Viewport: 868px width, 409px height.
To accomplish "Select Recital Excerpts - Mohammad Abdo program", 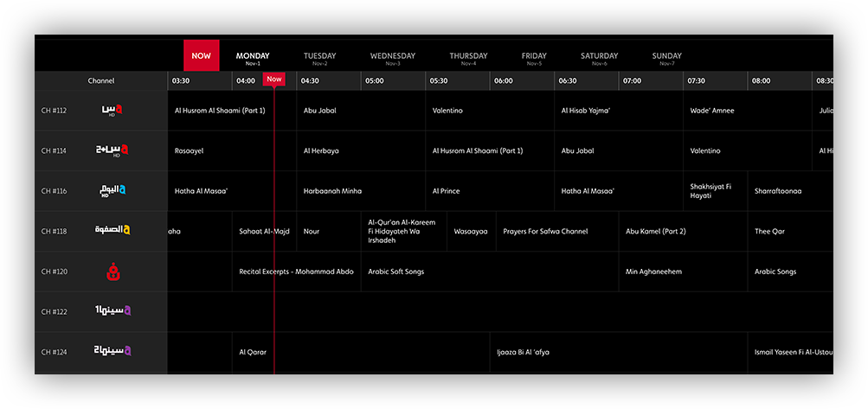I will coord(296,272).
